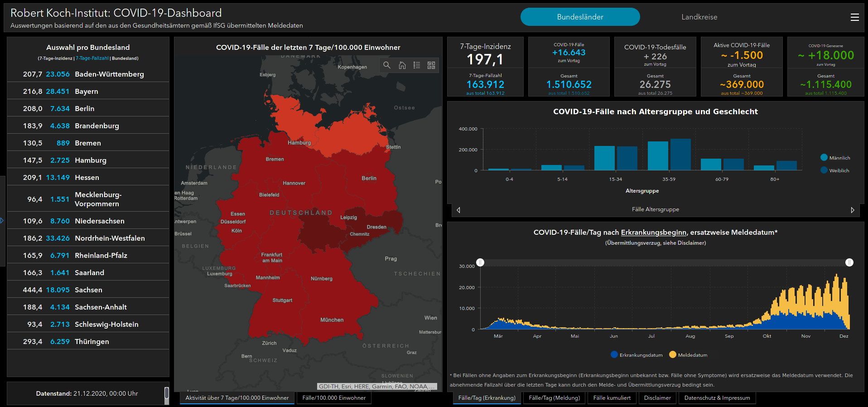The image size is (868, 407).
Task: Open the Fälle kumuliert tab
Action: point(612,398)
